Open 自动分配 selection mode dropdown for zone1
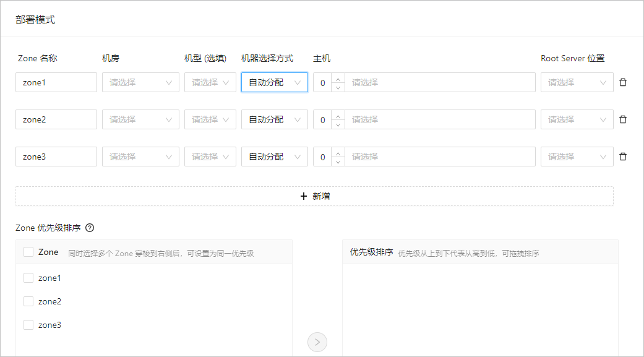Viewport: 644px width, 357px height. [274, 82]
